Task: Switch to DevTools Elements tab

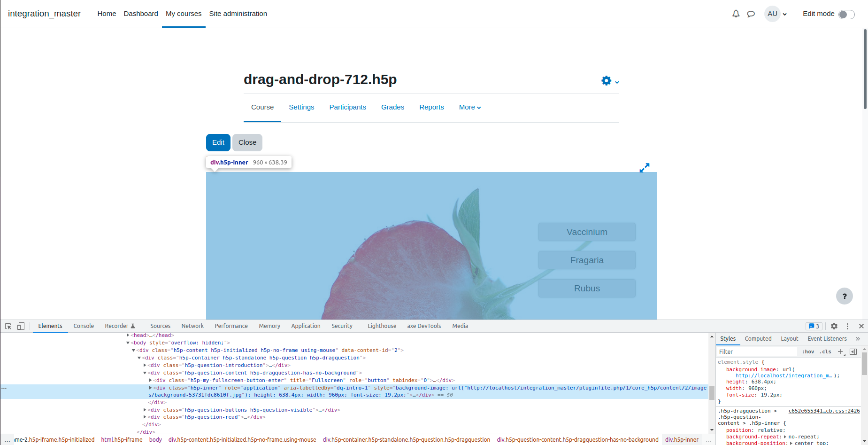Action: (x=50, y=326)
